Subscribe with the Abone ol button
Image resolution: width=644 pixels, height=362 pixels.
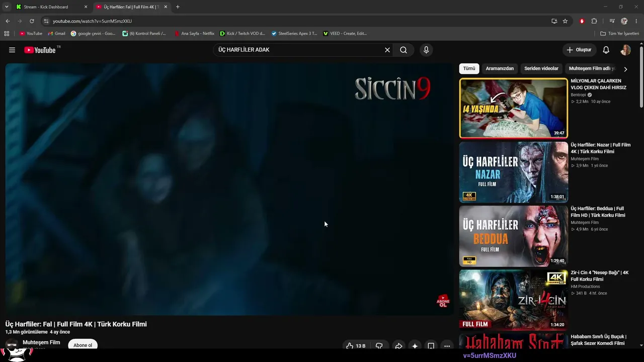83,345
